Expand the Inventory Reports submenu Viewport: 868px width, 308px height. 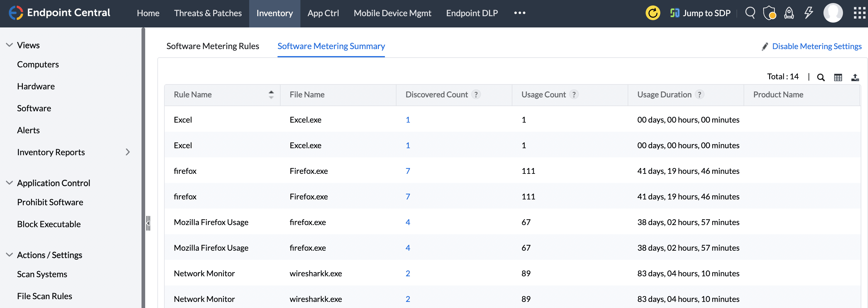coord(128,152)
